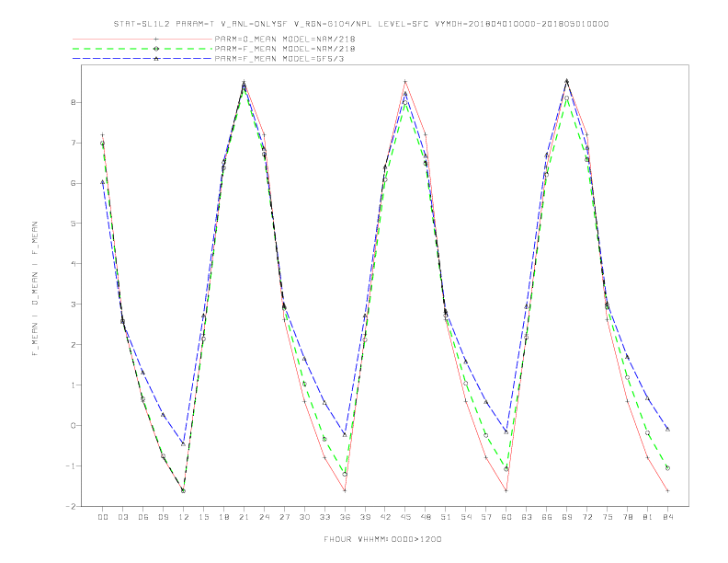This screenshot has width=728, height=563.
Task: Click x-axis tick label 09
Action: tap(163, 517)
